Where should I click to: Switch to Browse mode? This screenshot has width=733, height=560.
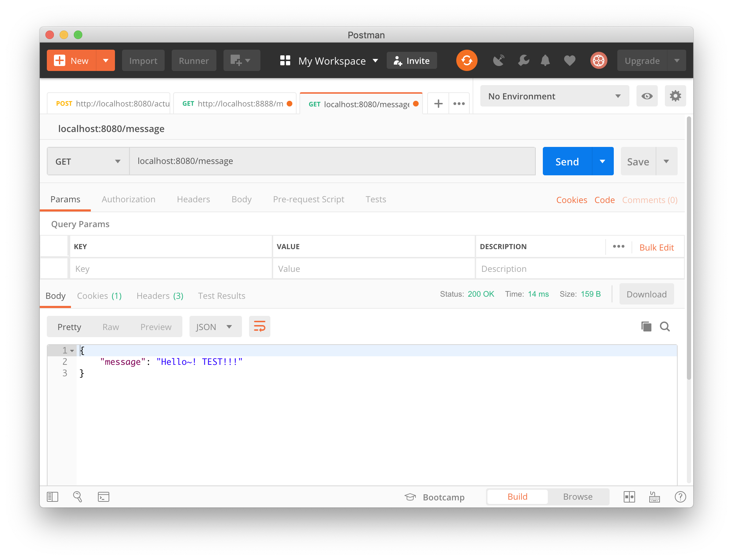578,497
